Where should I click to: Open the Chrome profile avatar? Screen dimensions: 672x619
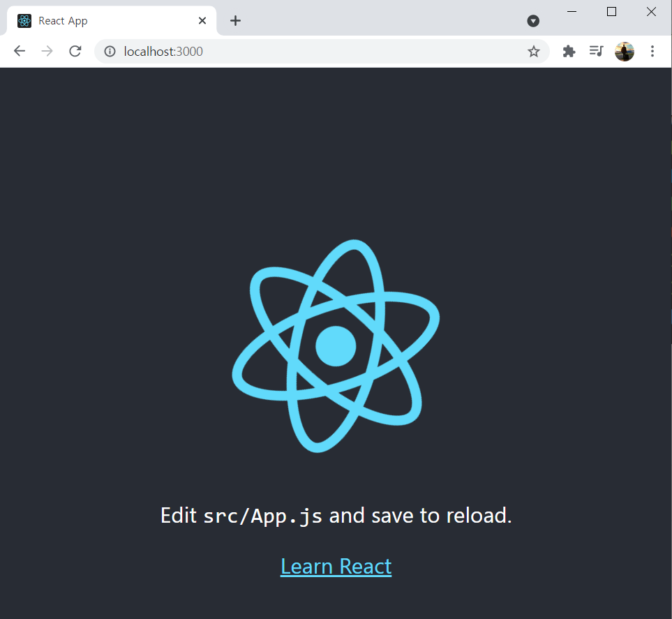click(625, 52)
